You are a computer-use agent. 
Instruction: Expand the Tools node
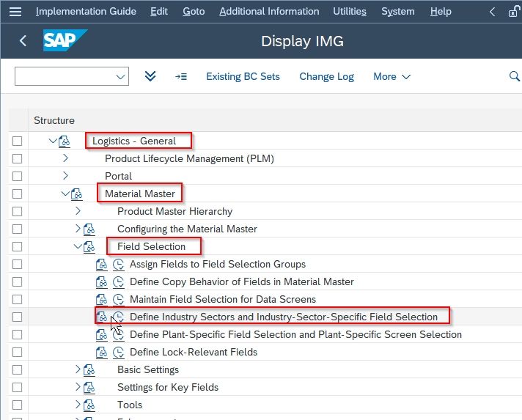78,405
